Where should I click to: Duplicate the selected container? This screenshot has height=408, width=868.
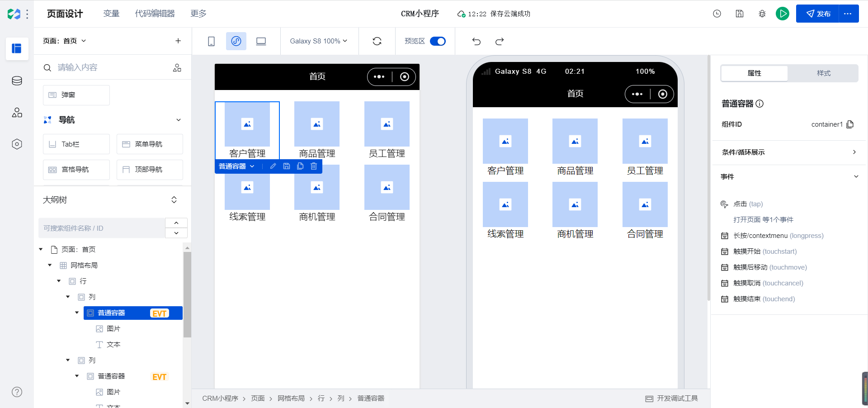[x=300, y=166]
